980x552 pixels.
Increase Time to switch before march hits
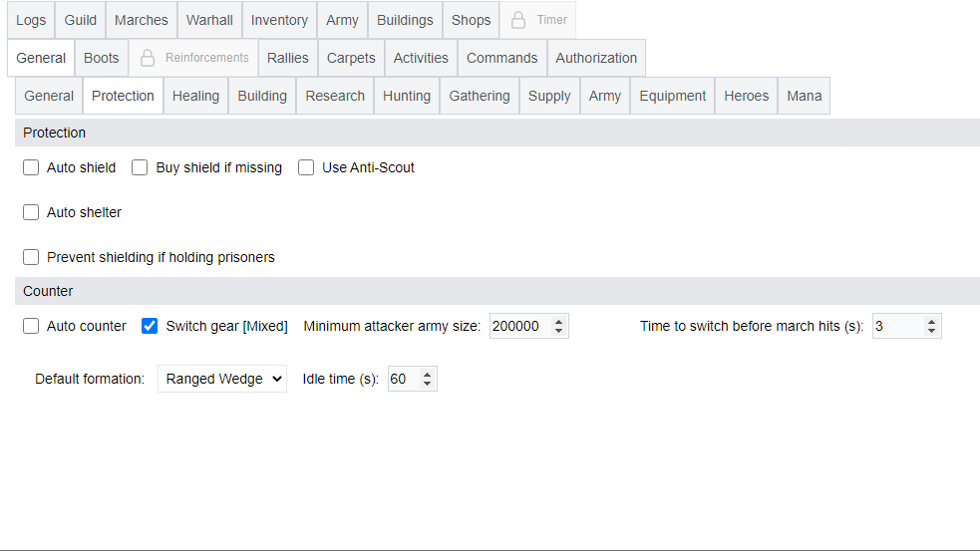click(932, 322)
